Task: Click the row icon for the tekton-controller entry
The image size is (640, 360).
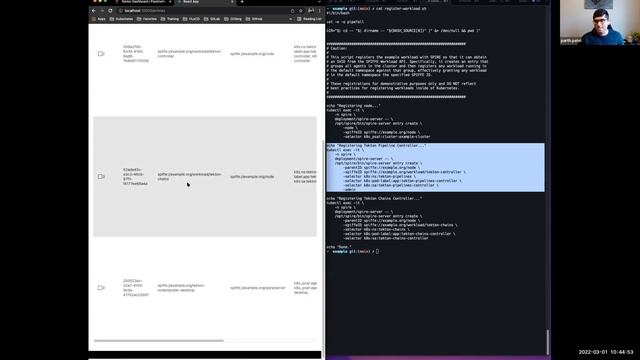Action: (101, 54)
